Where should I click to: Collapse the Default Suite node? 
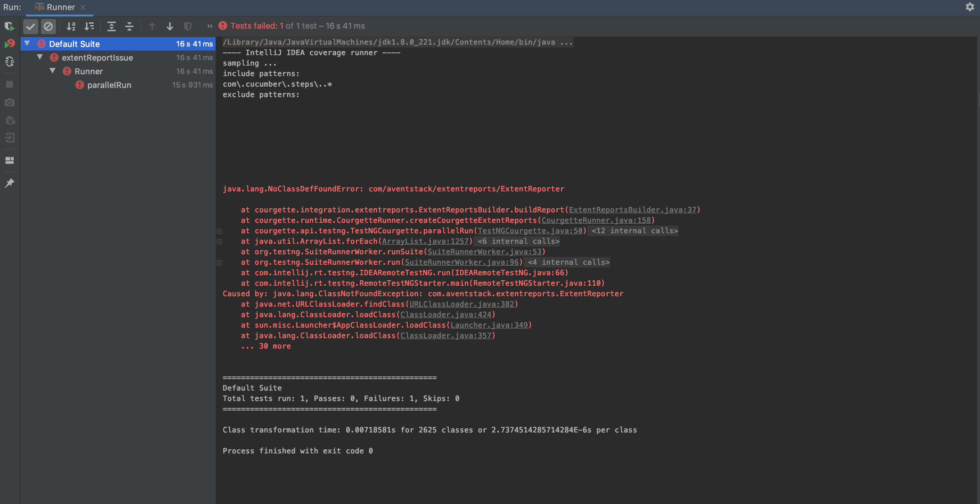click(x=27, y=44)
